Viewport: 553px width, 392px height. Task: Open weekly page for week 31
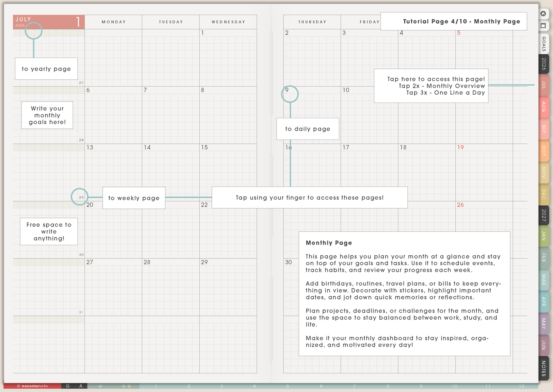81,312
